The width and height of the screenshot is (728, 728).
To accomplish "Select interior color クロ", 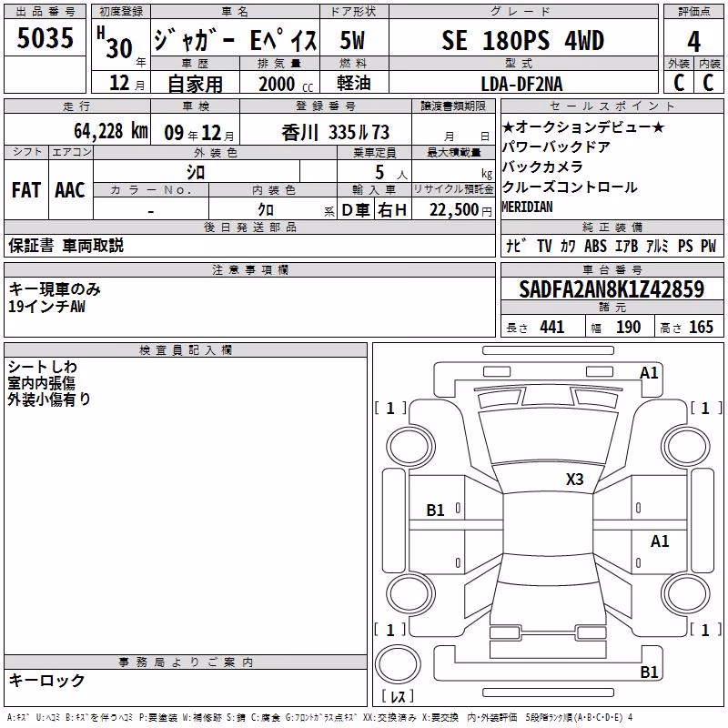I will 266,210.
